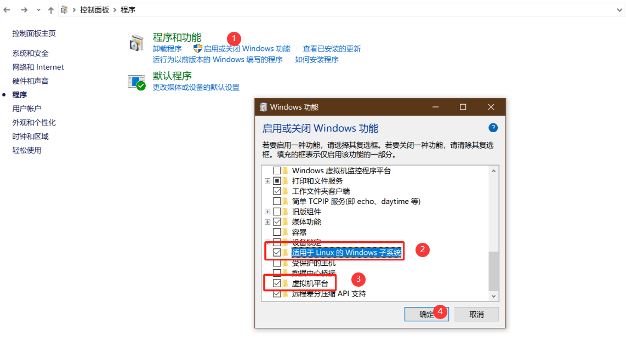
Task: Select 容器 row text
Action: 299,232
